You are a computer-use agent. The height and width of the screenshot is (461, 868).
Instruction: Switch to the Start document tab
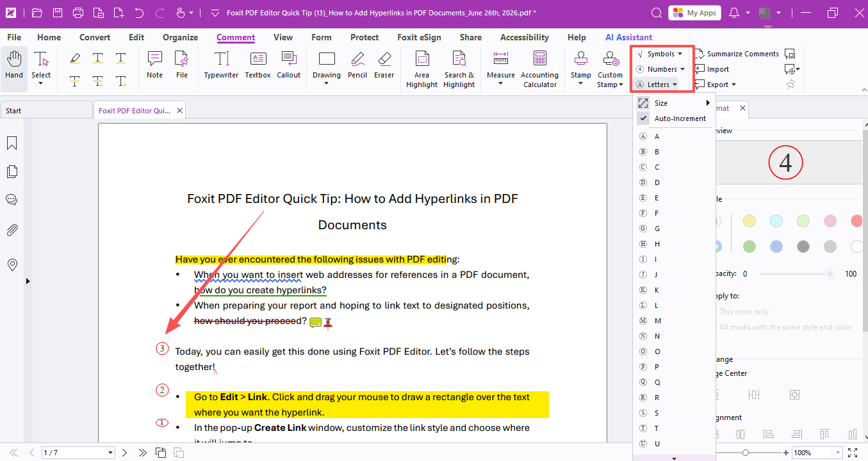[x=46, y=111]
